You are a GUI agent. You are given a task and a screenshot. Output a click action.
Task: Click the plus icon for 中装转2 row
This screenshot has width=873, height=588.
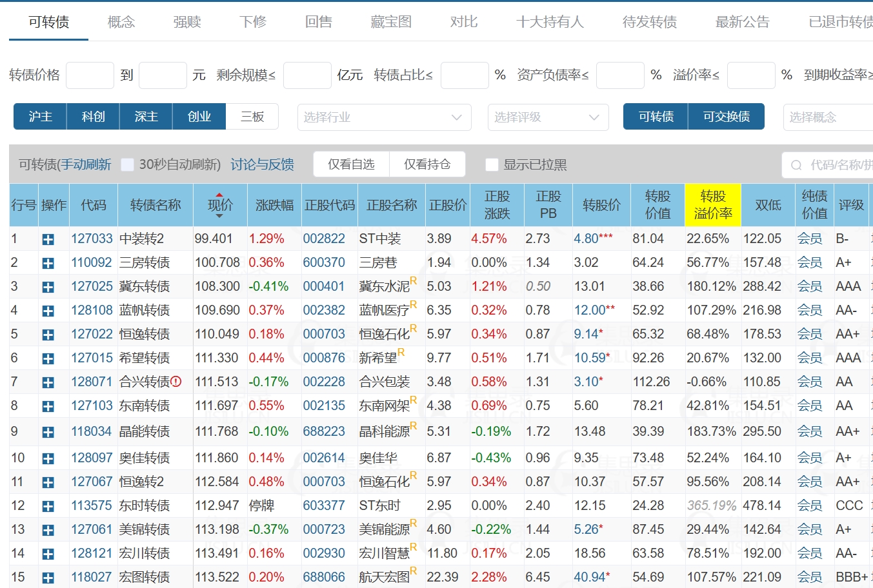click(x=48, y=239)
